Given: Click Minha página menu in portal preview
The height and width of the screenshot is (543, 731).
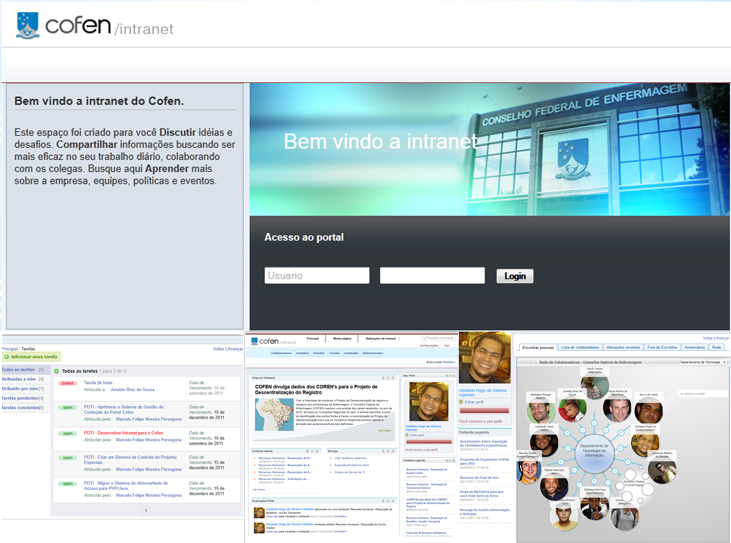Looking at the screenshot, I should point(342,338).
